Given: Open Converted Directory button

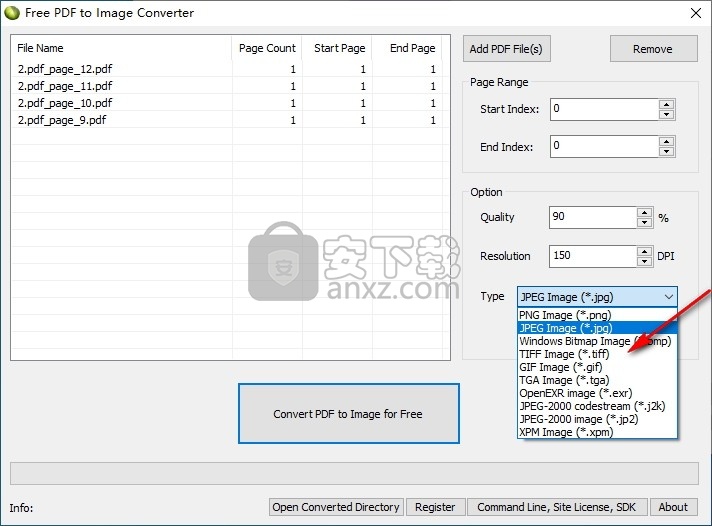Looking at the screenshot, I should [x=336, y=507].
